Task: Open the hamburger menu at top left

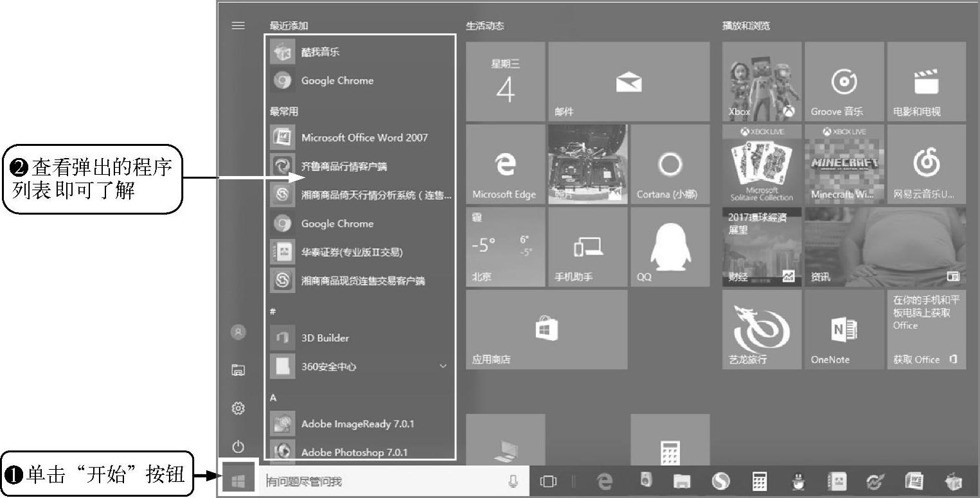Action: 238,26
